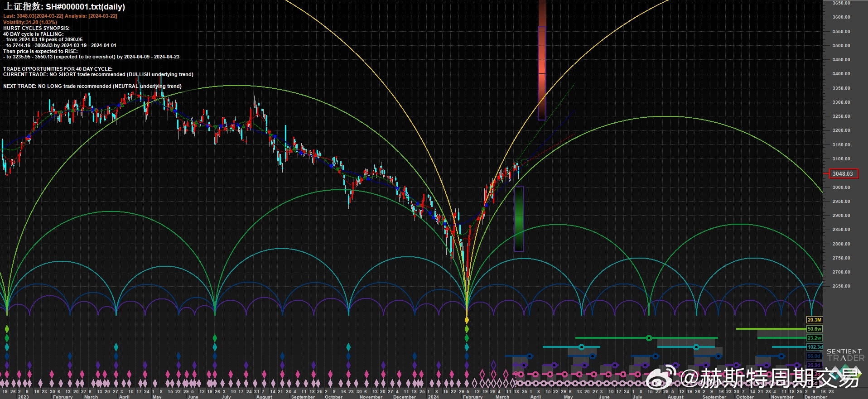Select the 102.3d cycle label

815,347
